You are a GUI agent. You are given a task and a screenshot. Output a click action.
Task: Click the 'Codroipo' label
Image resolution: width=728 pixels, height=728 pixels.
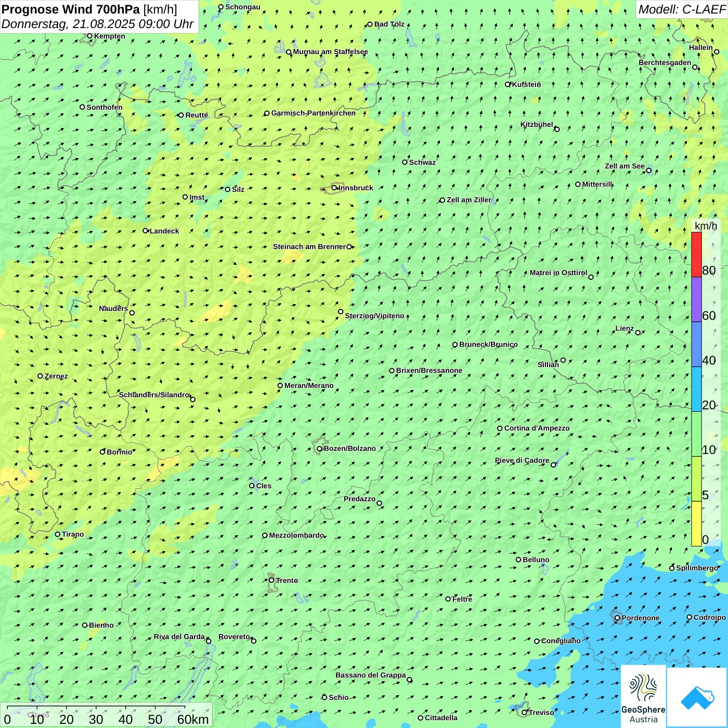click(x=710, y=617)
